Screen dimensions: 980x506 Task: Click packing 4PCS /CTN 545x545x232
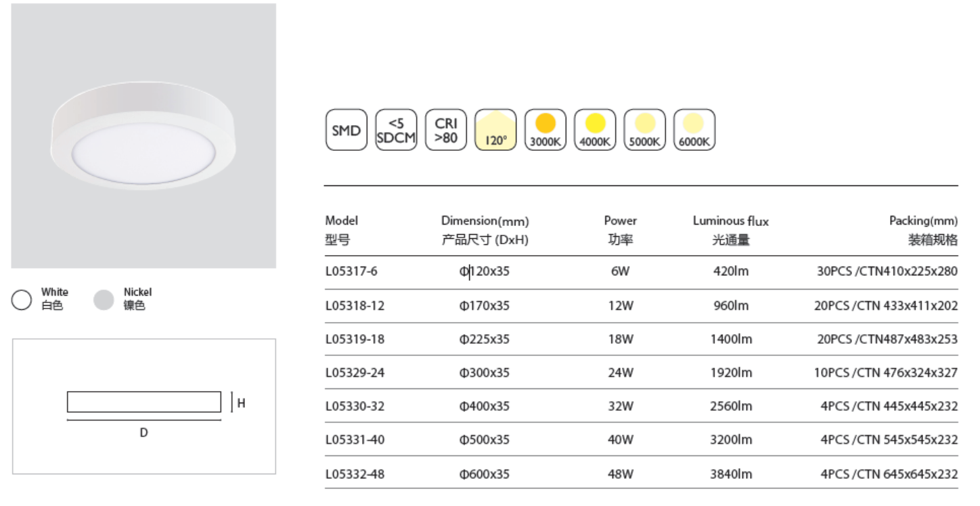889,440
